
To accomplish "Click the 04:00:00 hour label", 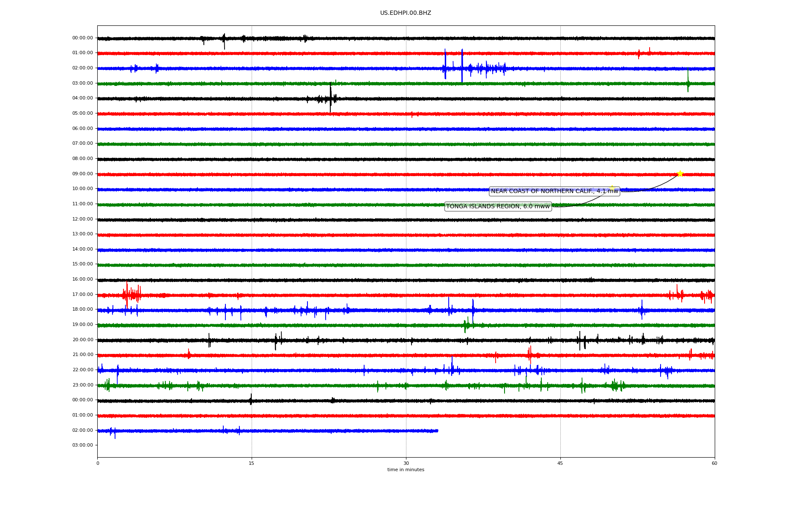I will [x=82, y=98].
